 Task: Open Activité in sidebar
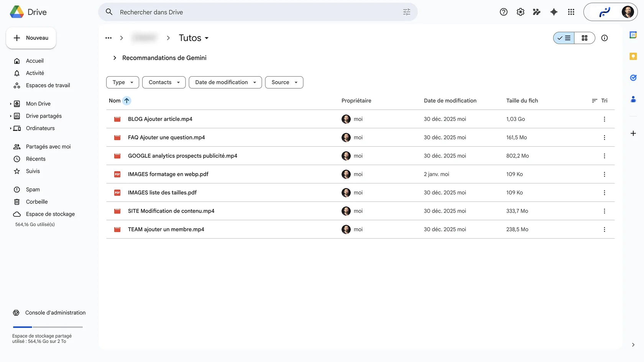point(35,73)
